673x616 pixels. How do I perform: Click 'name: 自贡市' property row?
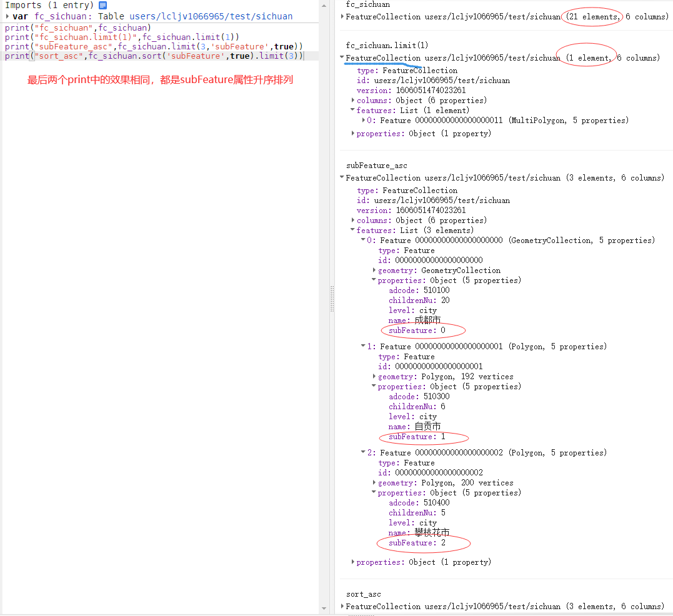pyautogui.click(x=415, y=427)
